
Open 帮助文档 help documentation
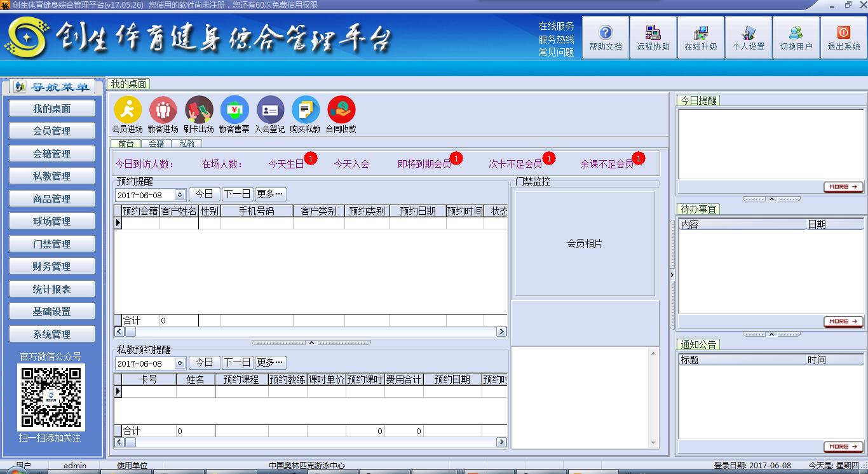coord(605,37)
